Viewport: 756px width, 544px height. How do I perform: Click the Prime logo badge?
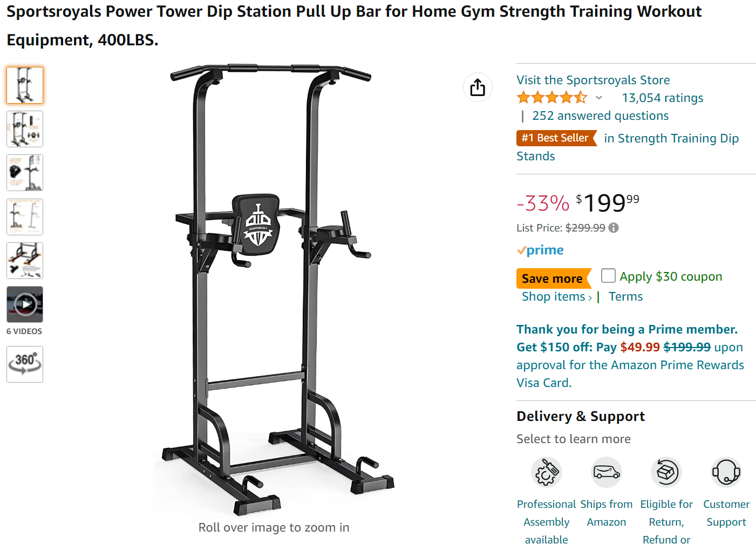[x=540, y=250]
